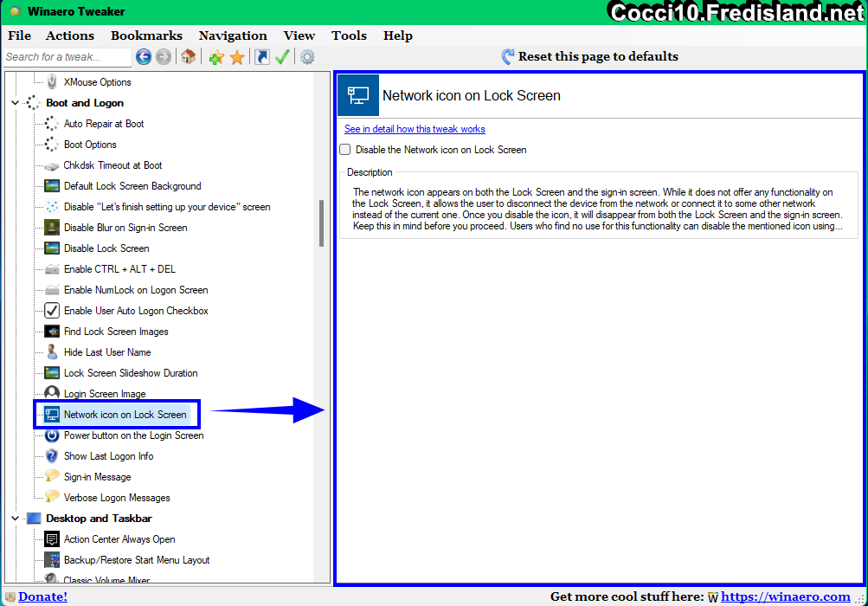Click the XMouse Options mouse icon
This screenshot has height=606, width=868.
click(x=51, y=82)
